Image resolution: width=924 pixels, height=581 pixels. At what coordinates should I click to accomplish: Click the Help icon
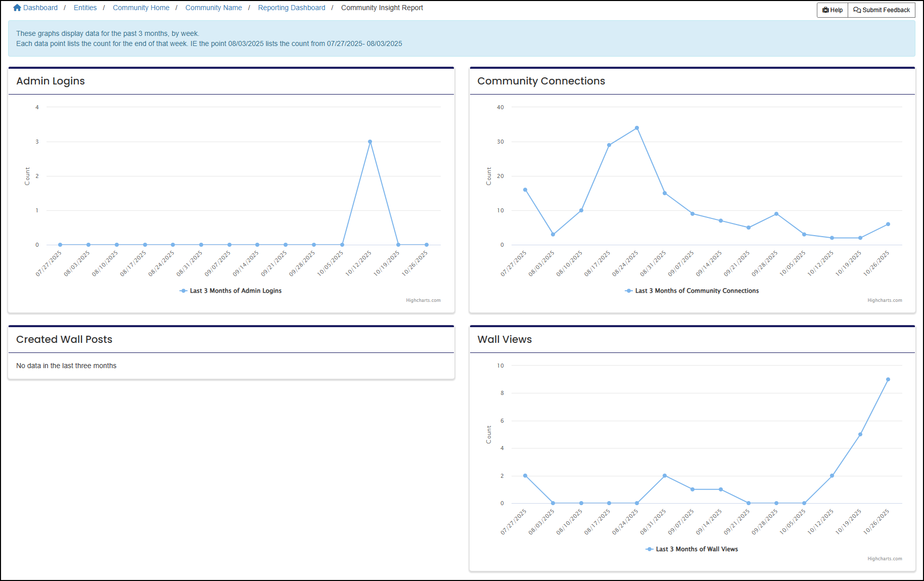825,10
